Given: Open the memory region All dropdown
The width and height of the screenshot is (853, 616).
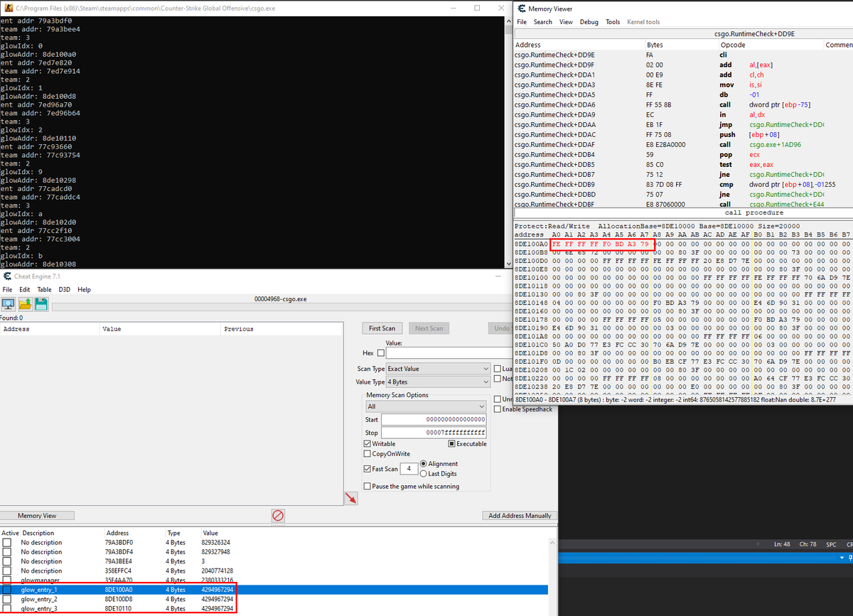Looking at the screenshot, I should pos(426,406).
